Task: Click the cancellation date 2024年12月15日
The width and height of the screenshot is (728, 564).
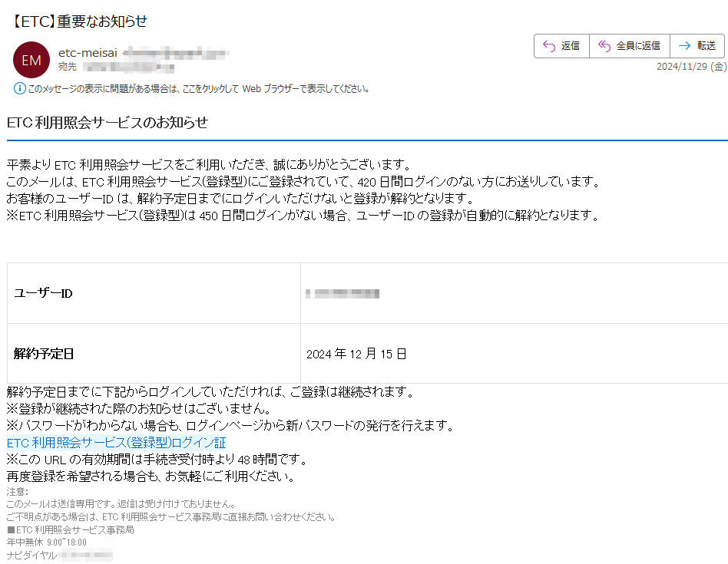Action: point(356,354)
